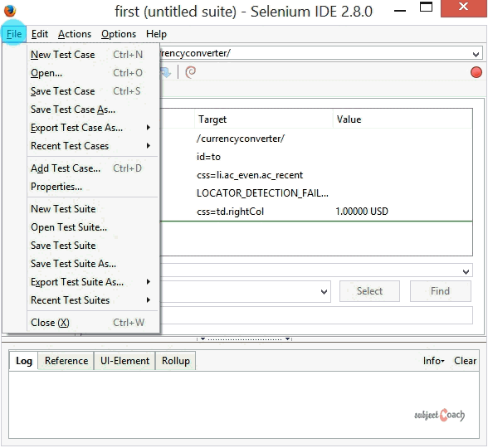Choose New Test Suite

pyautogui.click(x=93, y=209)
